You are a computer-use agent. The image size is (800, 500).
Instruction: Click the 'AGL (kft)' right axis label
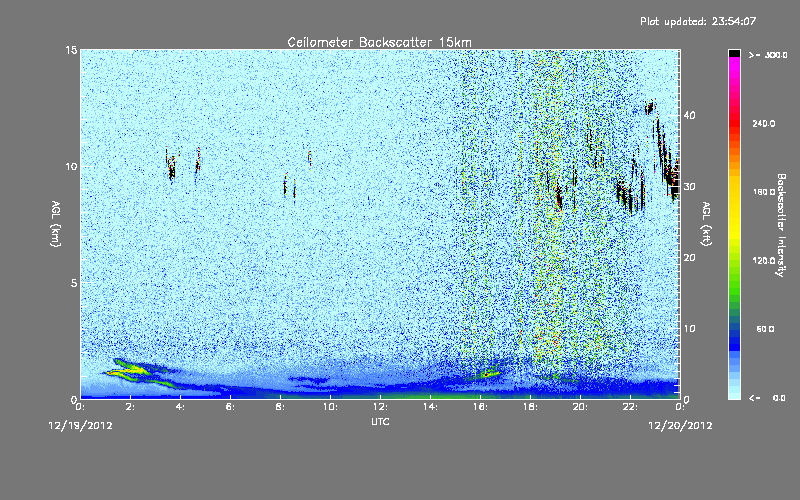[x=706, y=223]
